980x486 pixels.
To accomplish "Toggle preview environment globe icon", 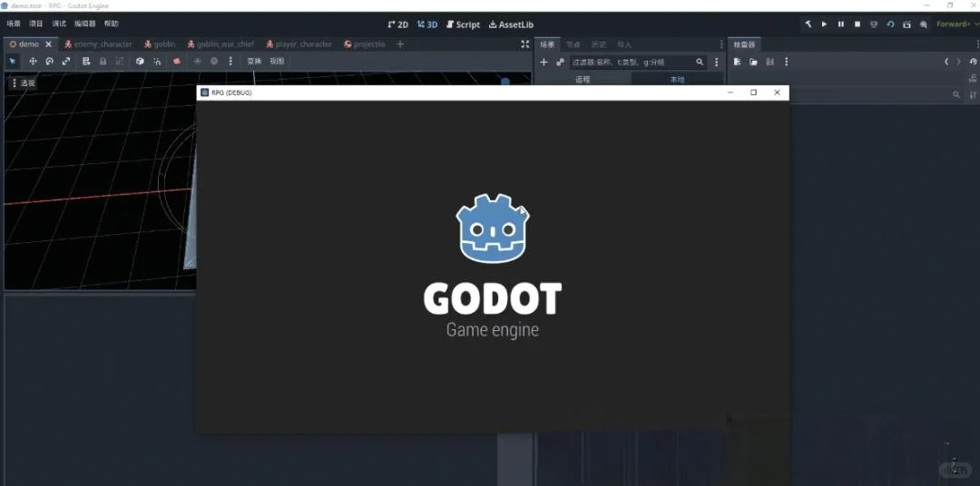I will click(x=214, y=62).
